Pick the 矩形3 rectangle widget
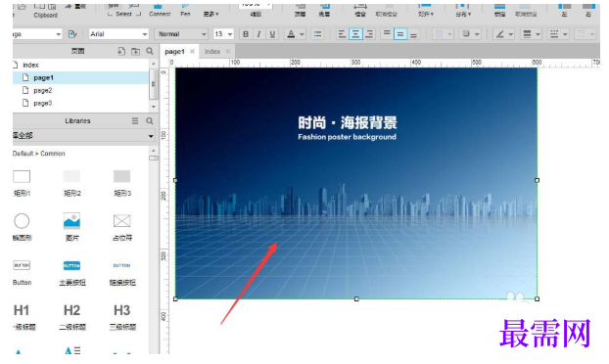The width and height of the screenshot is (609, 364). tap(122, 182)
